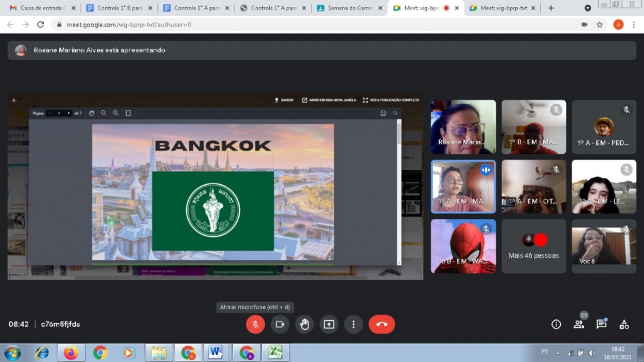Select the speaking 1º A - EM - MA tile
The width and height of the screenshot is (644, 362).
(x=463, y=187)
